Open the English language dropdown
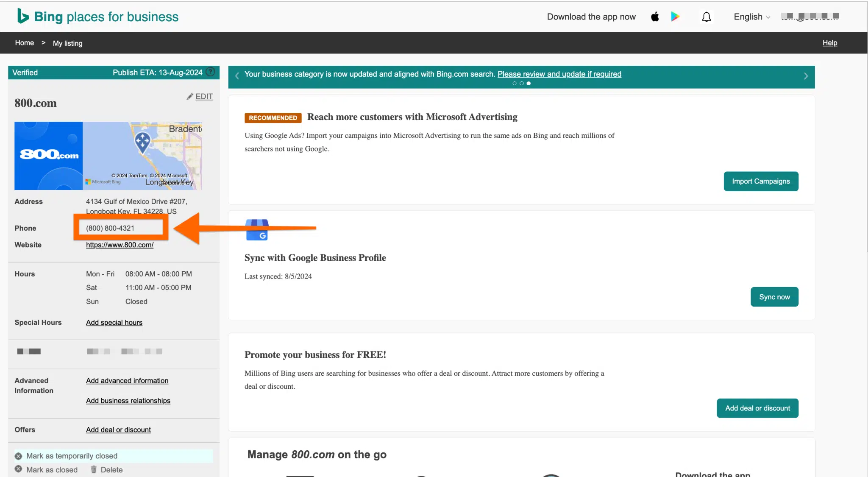Viewport: 868px width, 477px height. tap(752, 17)
